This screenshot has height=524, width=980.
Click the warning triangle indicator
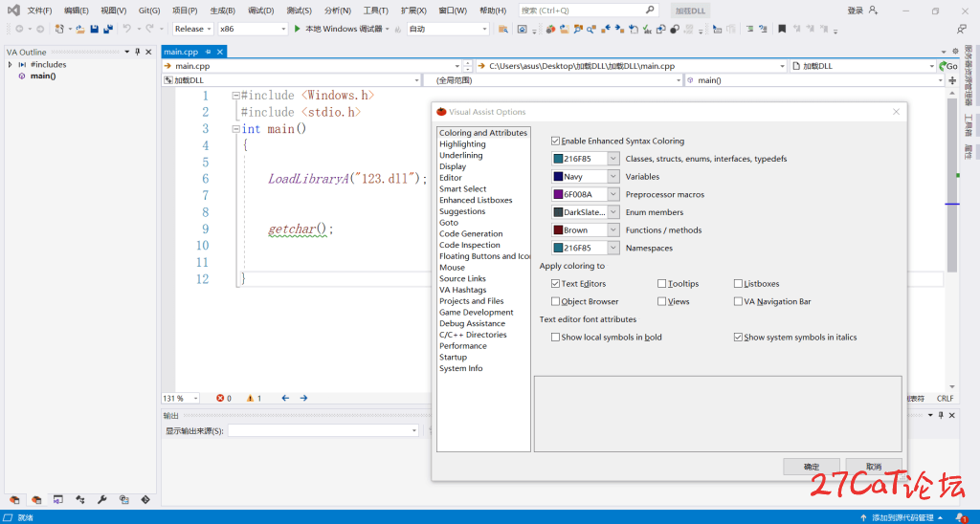click(x=251, y=398)
